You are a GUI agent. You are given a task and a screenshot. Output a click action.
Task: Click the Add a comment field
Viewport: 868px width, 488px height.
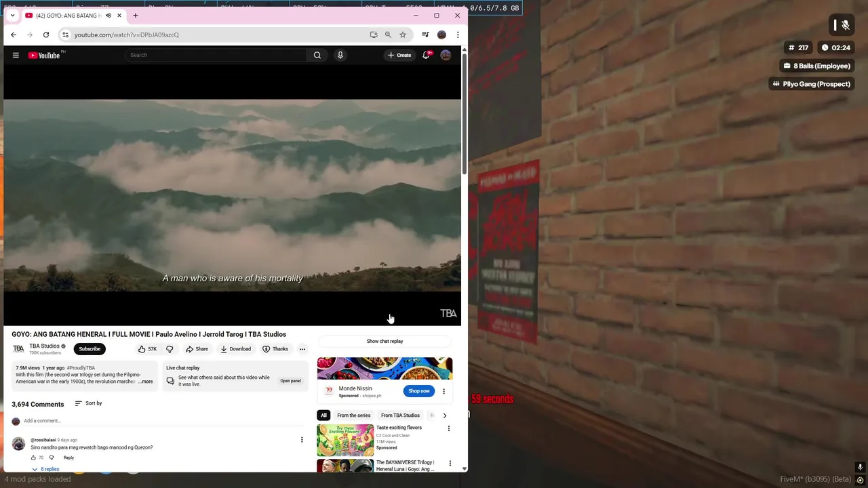pyautogui.click(x=163, y=421)
